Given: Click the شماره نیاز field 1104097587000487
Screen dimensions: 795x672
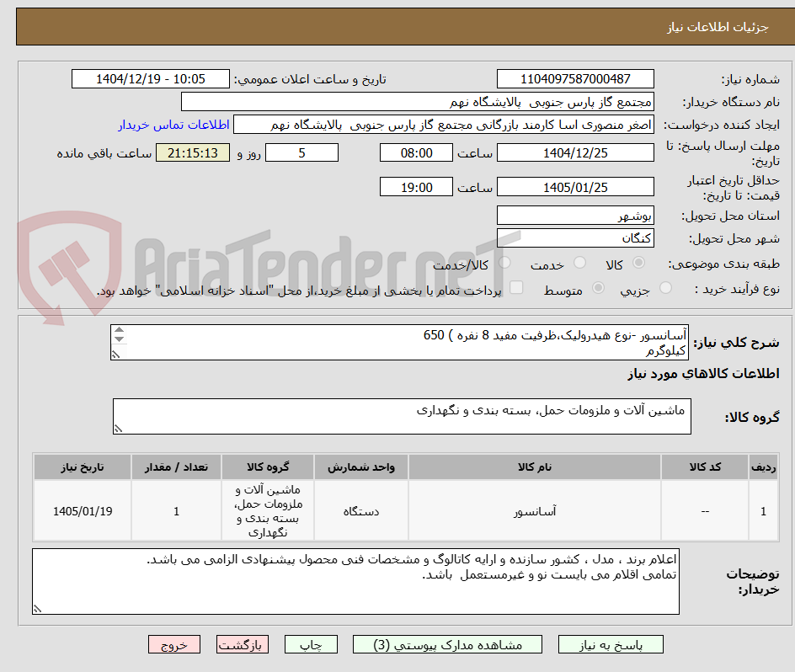Looking at the screenshot, I should pyautogui.click(x=575, y=79).
